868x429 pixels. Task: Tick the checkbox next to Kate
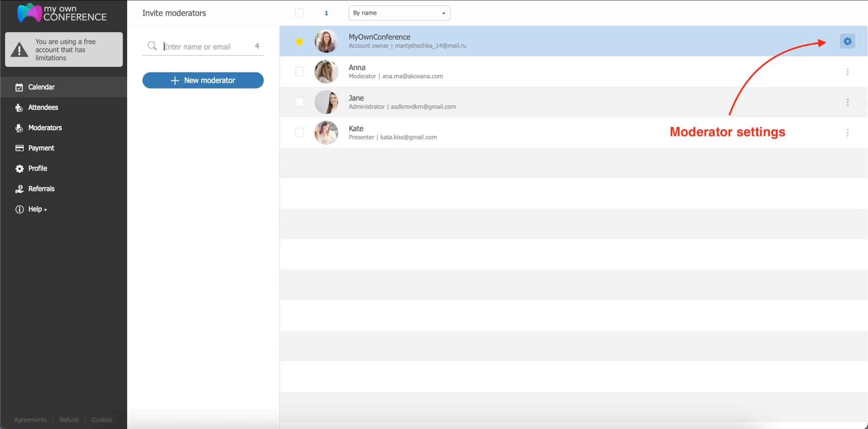pyautogui.click(x=299, y=133)
